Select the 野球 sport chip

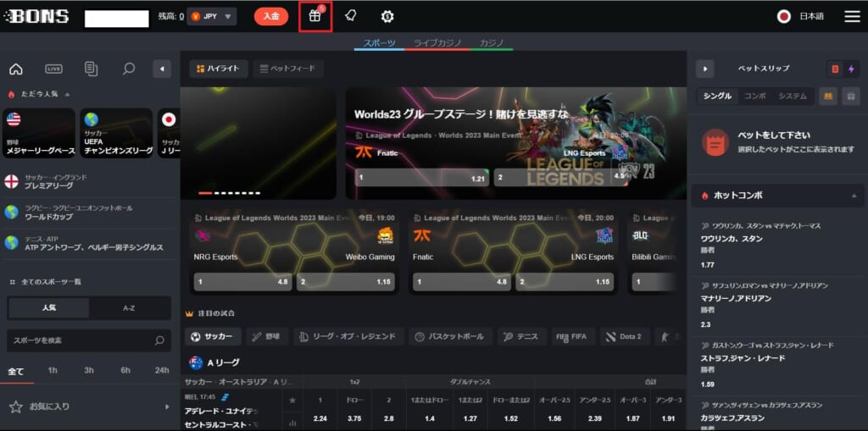267,336
